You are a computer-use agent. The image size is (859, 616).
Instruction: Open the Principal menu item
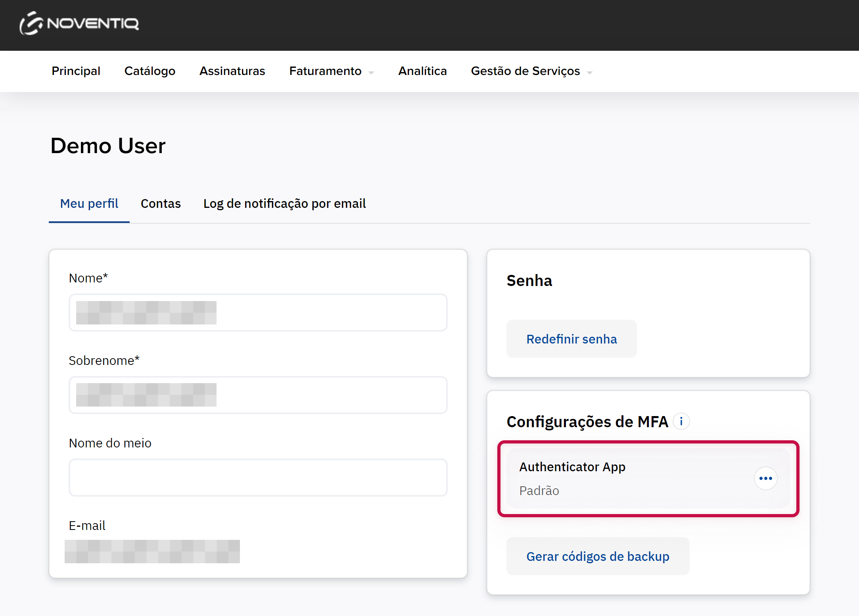(x=76, y=71)
